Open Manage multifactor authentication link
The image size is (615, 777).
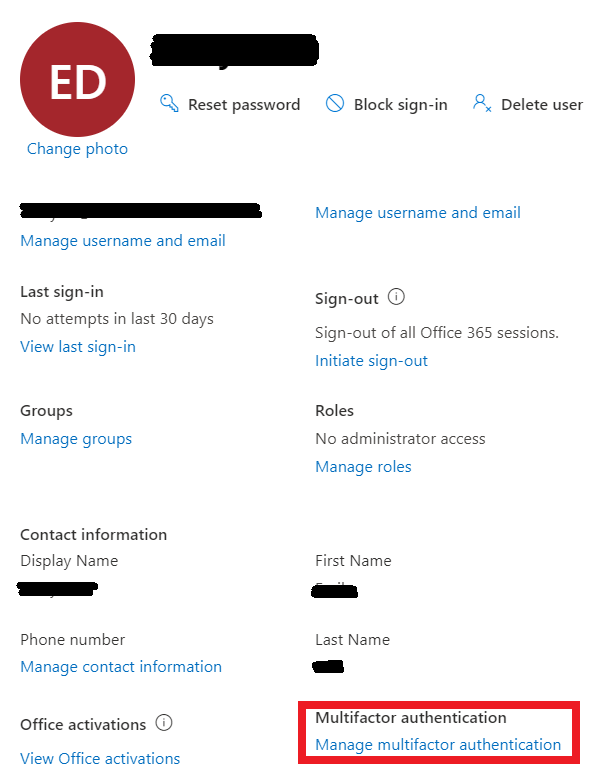pos(438,745)
